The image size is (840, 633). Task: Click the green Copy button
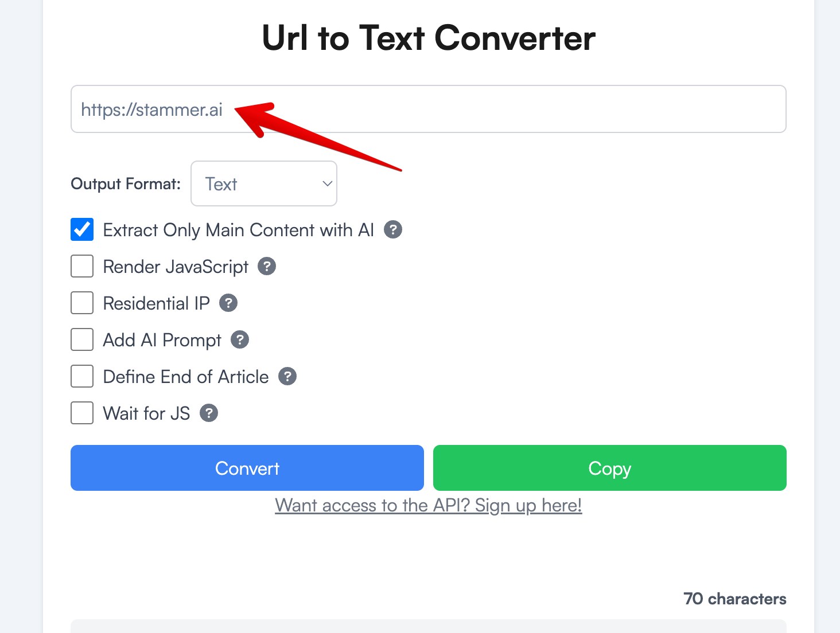point(609,468)
